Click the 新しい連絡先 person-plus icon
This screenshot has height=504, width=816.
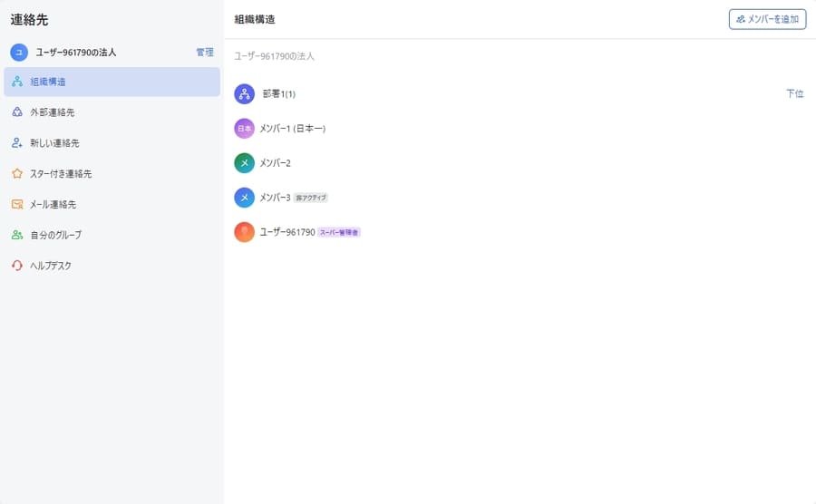pos(17,143)
